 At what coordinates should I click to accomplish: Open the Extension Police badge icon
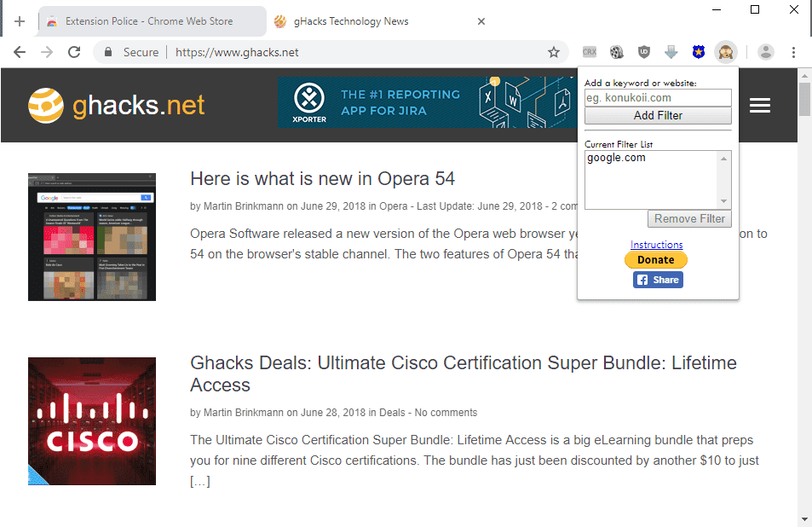[699, 52]
